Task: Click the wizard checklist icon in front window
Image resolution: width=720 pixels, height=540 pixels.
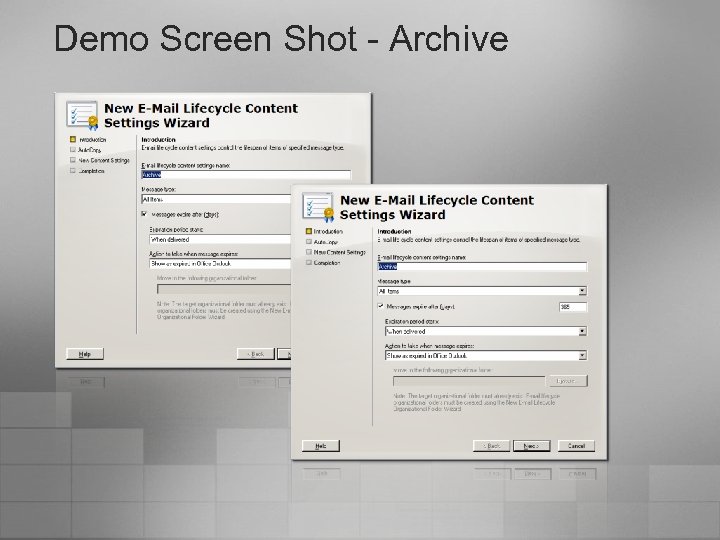Action: 318,207
